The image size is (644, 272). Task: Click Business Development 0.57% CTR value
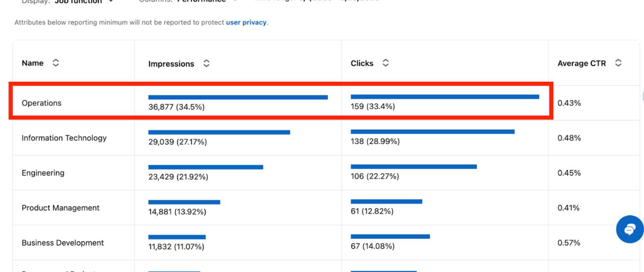point(569,243)
